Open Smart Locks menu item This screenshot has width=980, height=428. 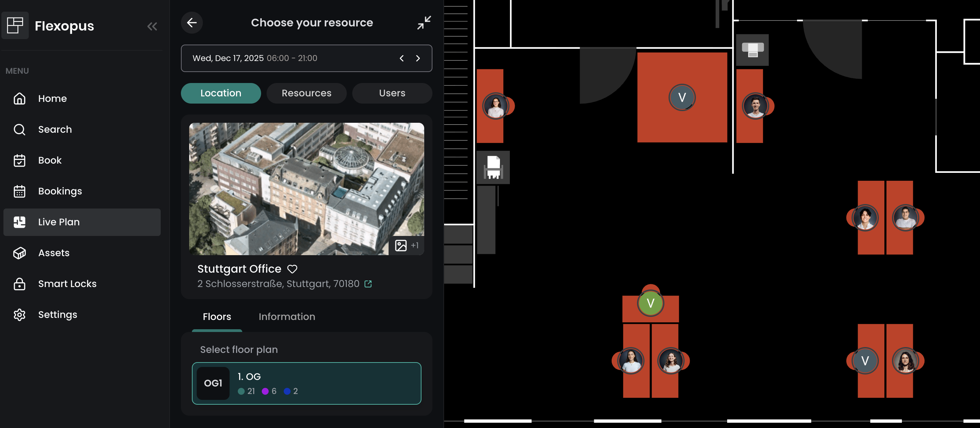tap(67, 284)
